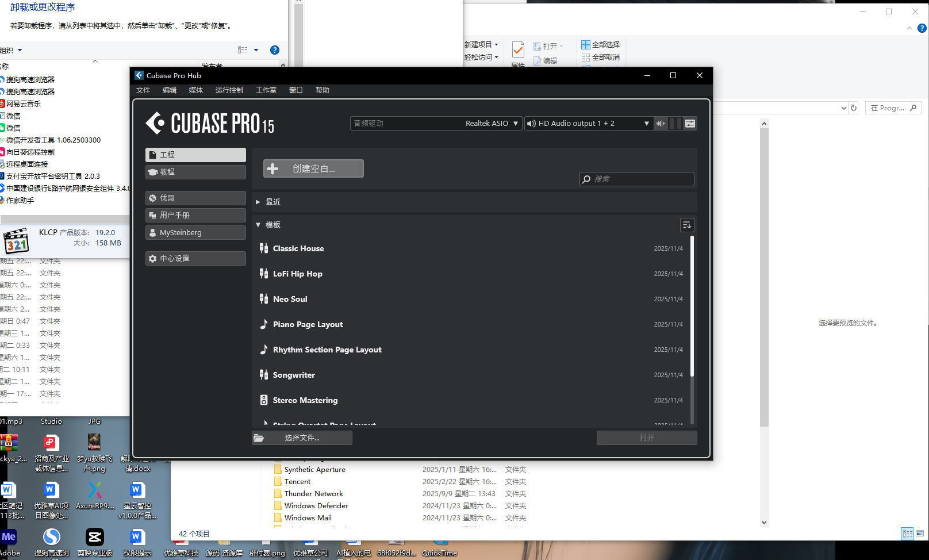Click the Piano Page Layout note icon
This screenshot has width=929, height=560.
click(x=264, y=324)
